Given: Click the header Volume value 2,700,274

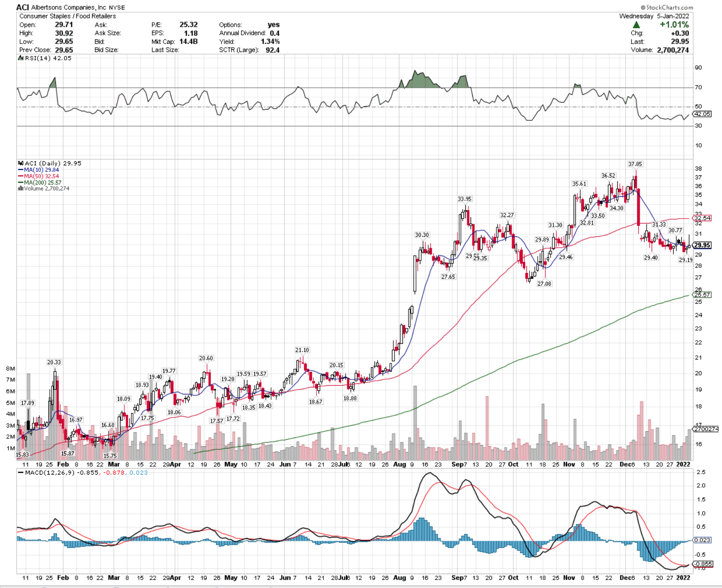Looking at the screenshot, I should click(x=673, y=50).
